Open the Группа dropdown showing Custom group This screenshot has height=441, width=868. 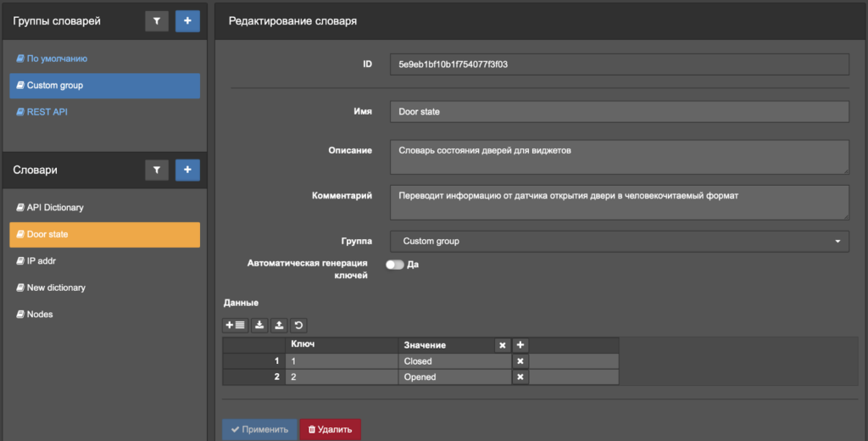point(619,242)
